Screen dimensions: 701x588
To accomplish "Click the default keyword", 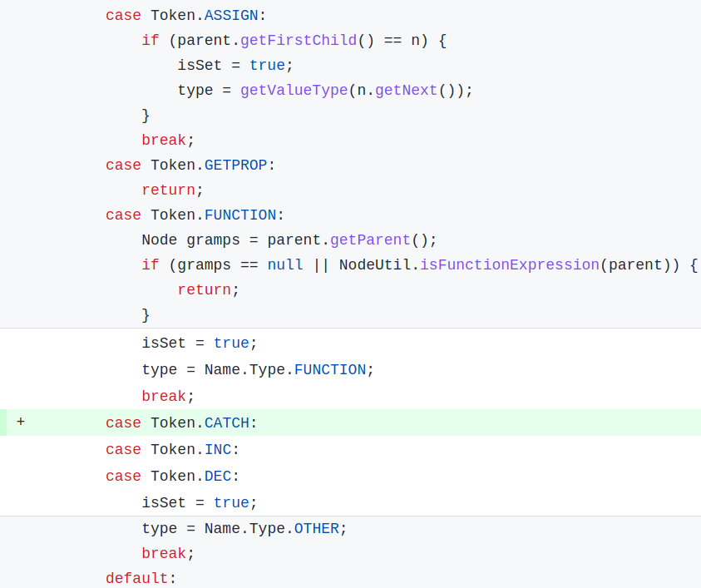I will coord(136,578).
